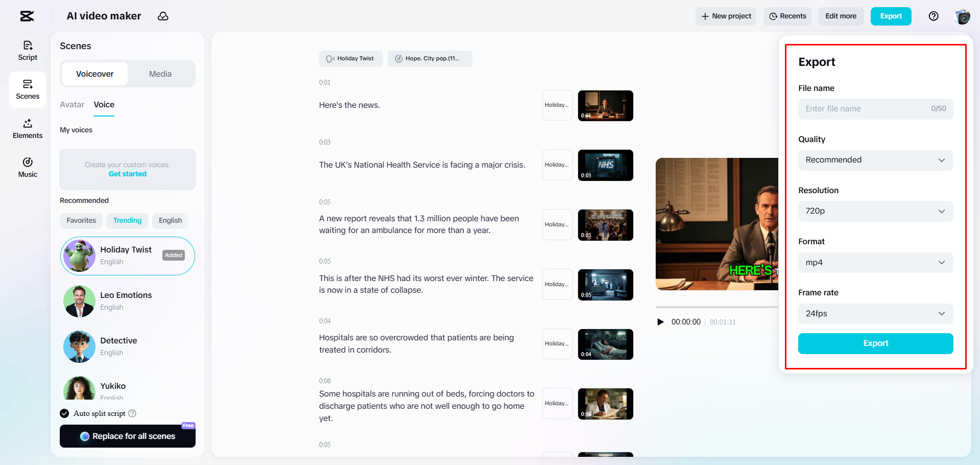
Task: Click script text 'Here's the news.'
Action: pos(349,105)
